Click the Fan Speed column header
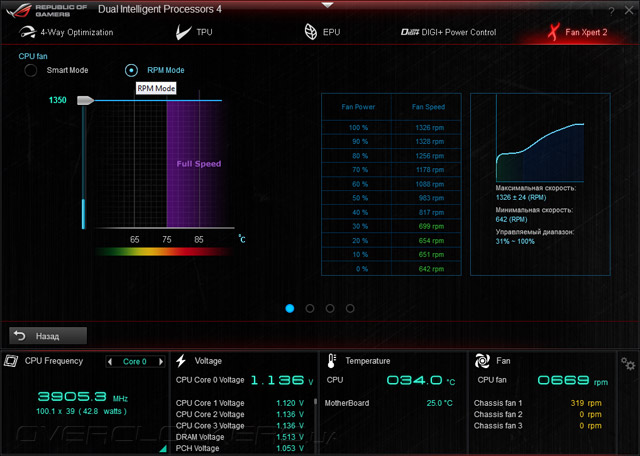 [x=428, y=107]
